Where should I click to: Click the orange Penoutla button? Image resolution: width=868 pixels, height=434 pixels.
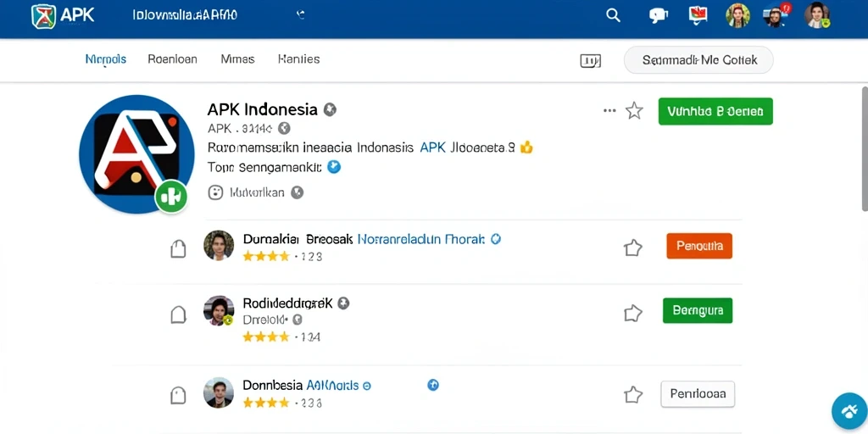699,246
